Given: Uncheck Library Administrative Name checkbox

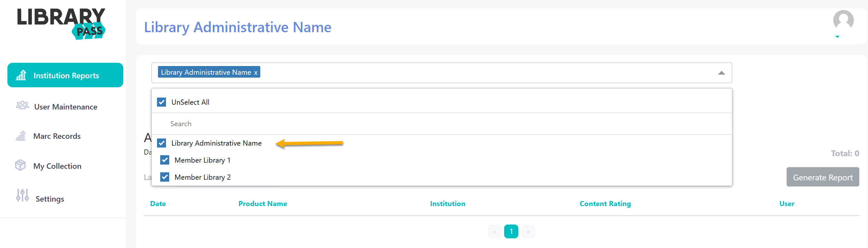Looking at the screenshot, I should click(x=162, y=143).
